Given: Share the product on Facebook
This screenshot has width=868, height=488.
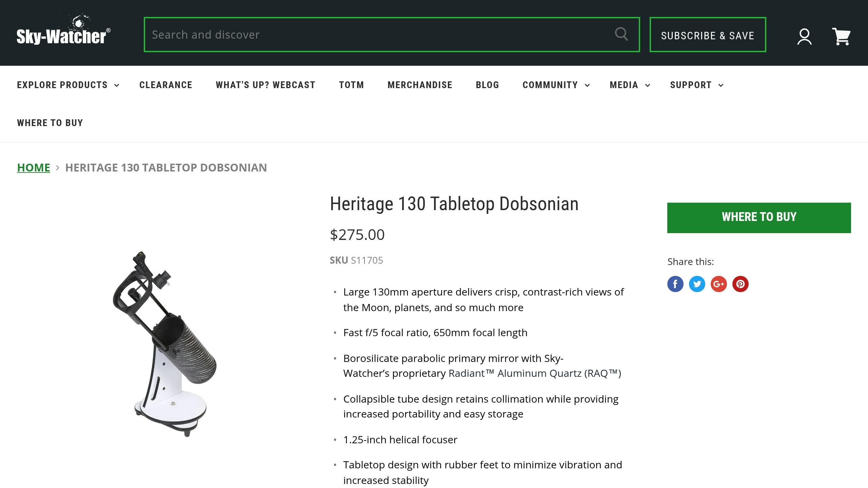Looking at the screenshot, I should point(675,284).
